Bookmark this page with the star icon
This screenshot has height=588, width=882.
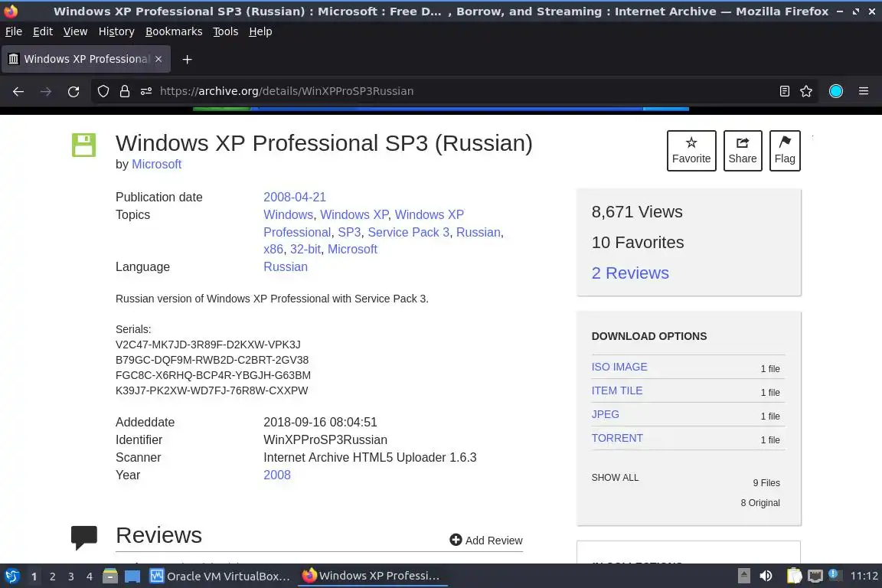[x=806, y=91]
